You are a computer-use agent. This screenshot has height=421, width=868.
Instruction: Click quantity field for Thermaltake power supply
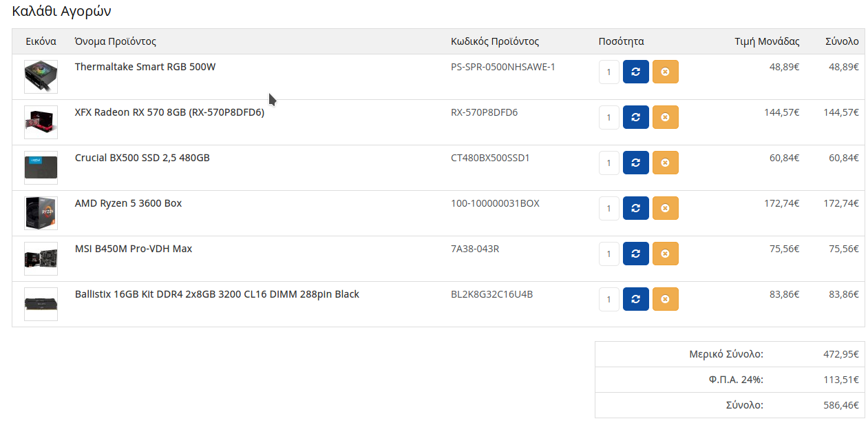[x=609, y=72]
